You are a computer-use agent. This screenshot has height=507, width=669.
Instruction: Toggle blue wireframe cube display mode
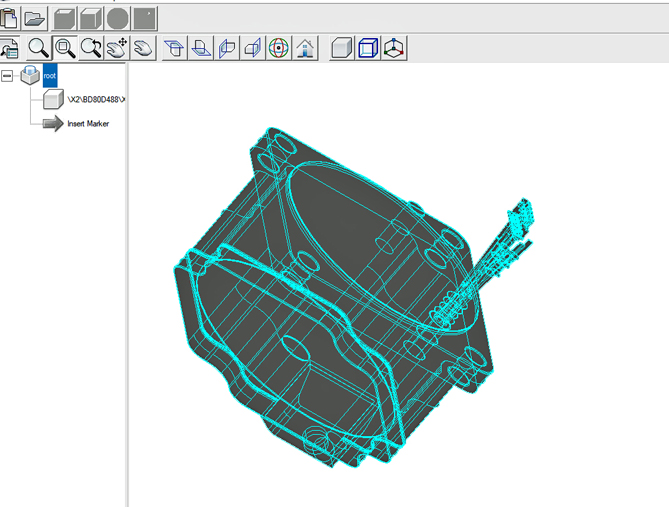368,48
